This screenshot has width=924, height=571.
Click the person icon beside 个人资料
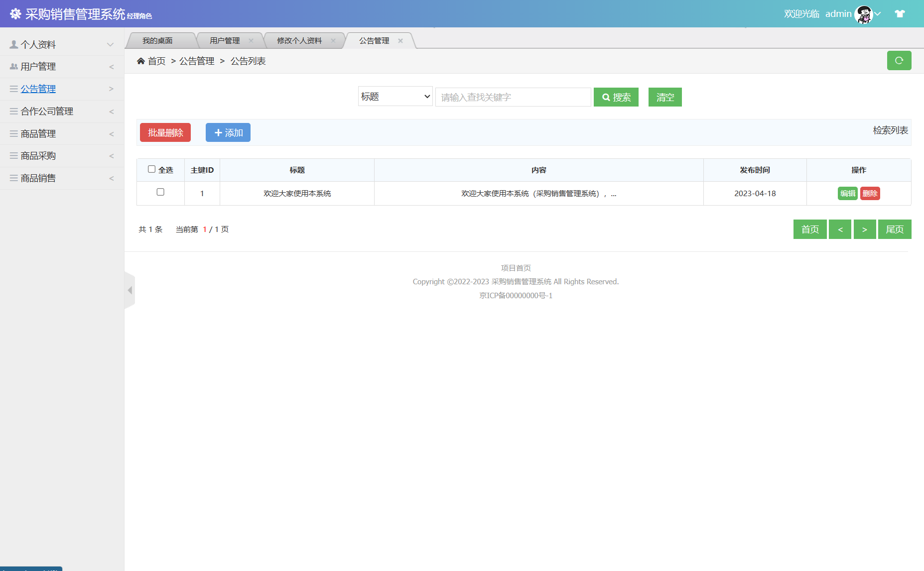13,44
